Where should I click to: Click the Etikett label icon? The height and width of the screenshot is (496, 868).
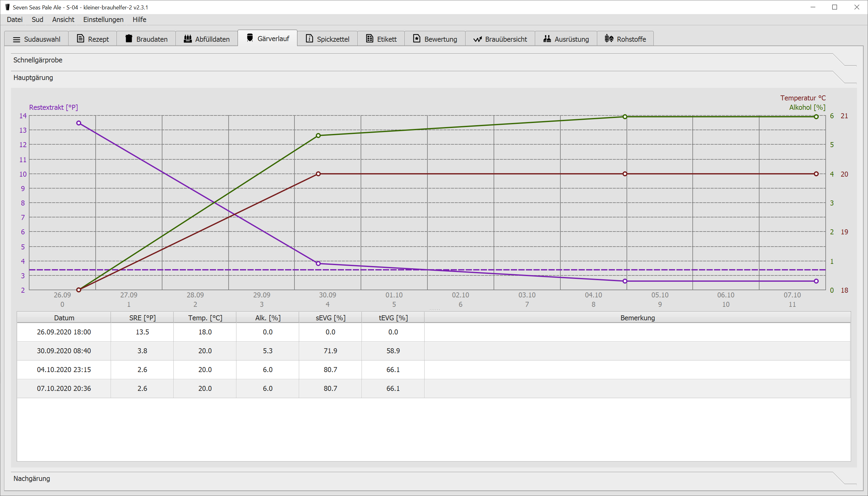point(369,39)
